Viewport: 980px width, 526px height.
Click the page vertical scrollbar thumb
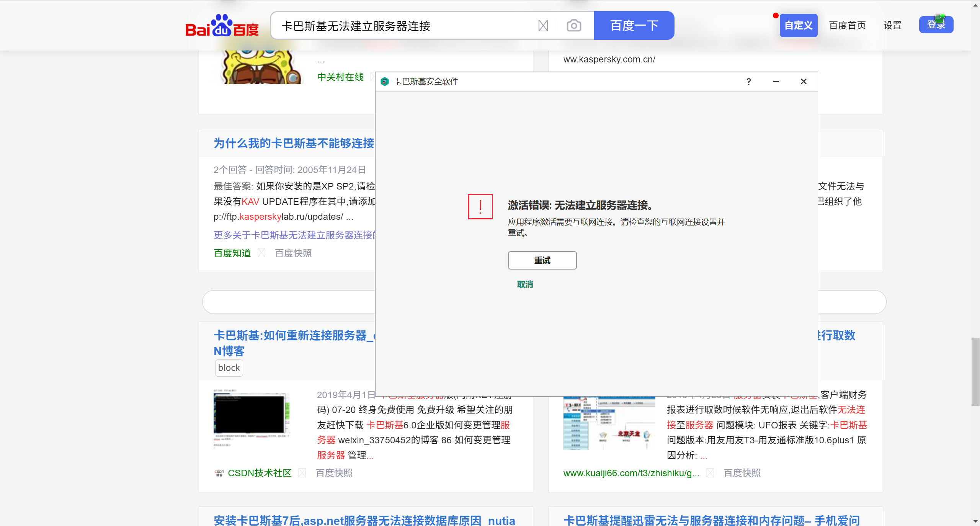coord(975,371)
